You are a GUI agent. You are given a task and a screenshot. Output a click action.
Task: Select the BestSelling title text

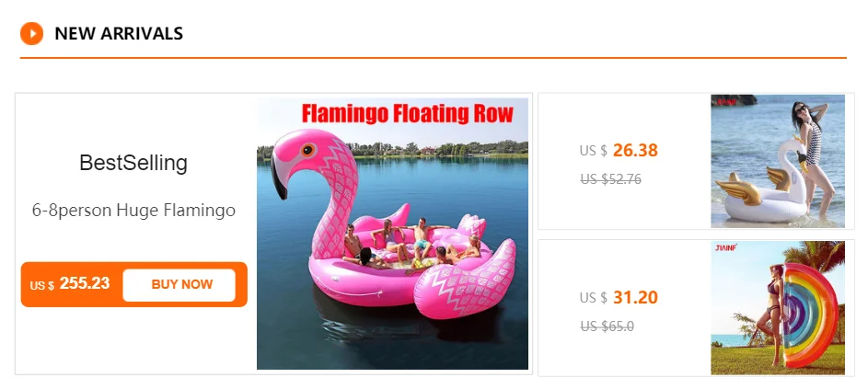133,164
